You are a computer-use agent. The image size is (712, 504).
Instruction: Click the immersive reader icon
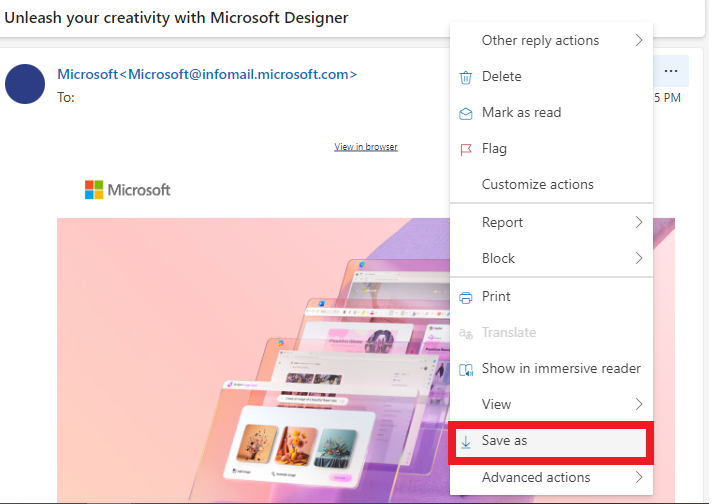(x=465, y=370)
